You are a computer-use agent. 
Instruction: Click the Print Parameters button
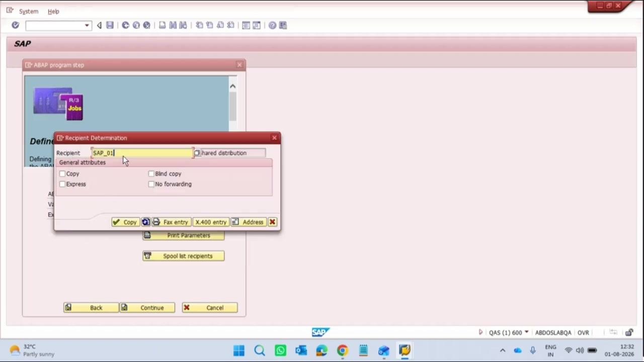pos(183,235)
